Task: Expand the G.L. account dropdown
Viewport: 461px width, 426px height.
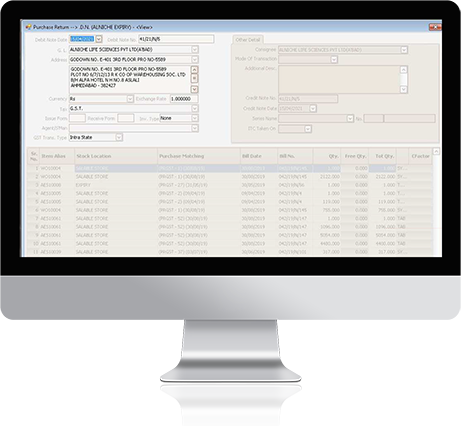Action: tap(195, 49)
